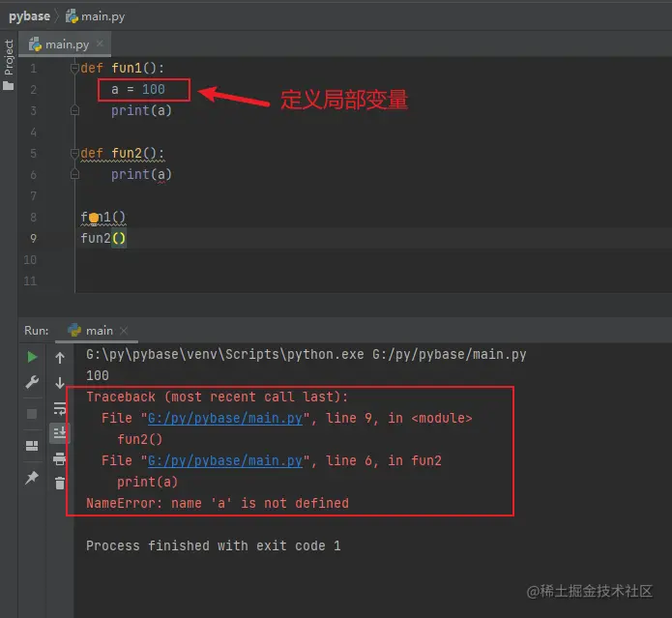The width and height of the screenshot is (672, 618).
Task: Collapse the fun2 definition fold marker
Action: pyautogui.click(x=74, y=153)
